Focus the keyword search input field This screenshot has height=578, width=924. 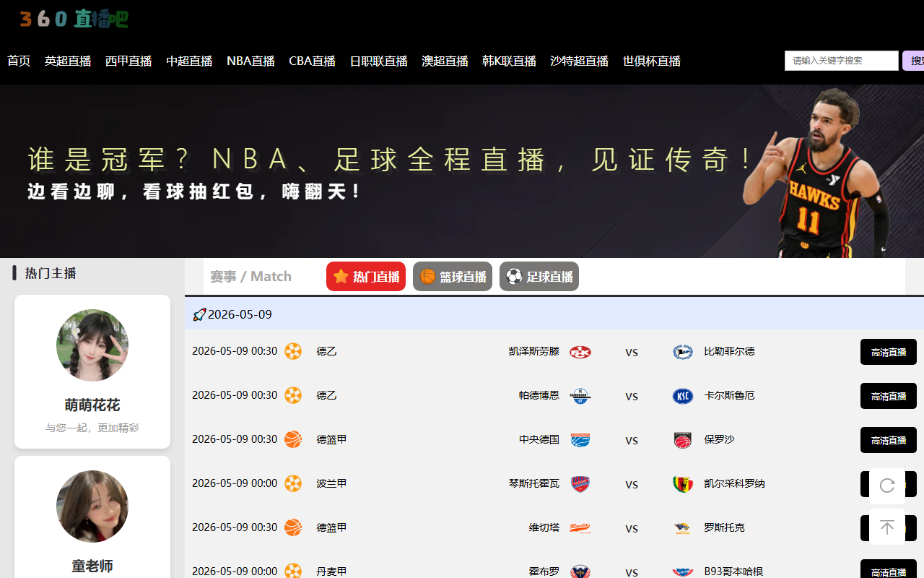842,61
